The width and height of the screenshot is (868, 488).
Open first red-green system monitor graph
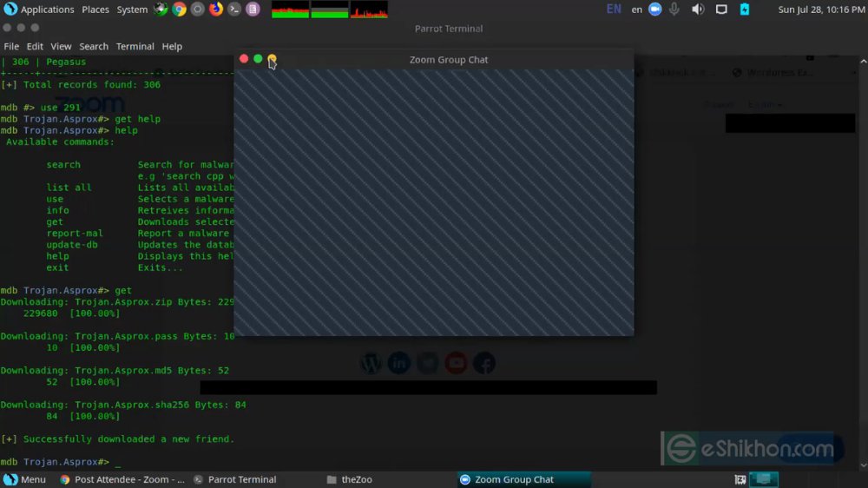(x=290, y=10)
